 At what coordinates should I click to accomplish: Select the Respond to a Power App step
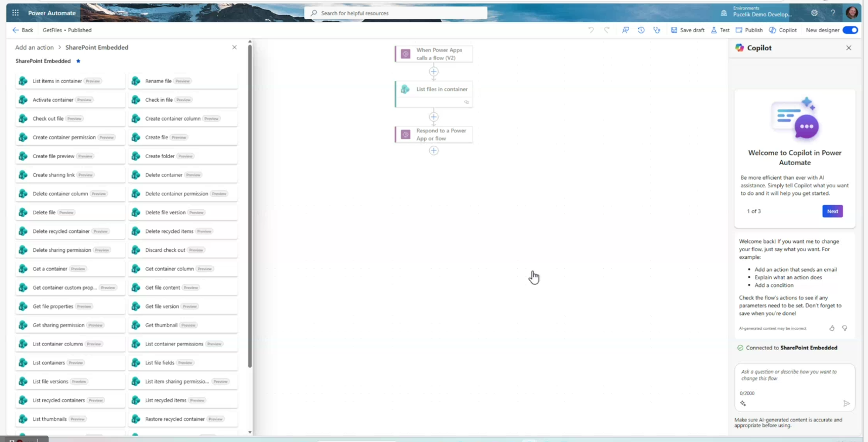[433, 135]
